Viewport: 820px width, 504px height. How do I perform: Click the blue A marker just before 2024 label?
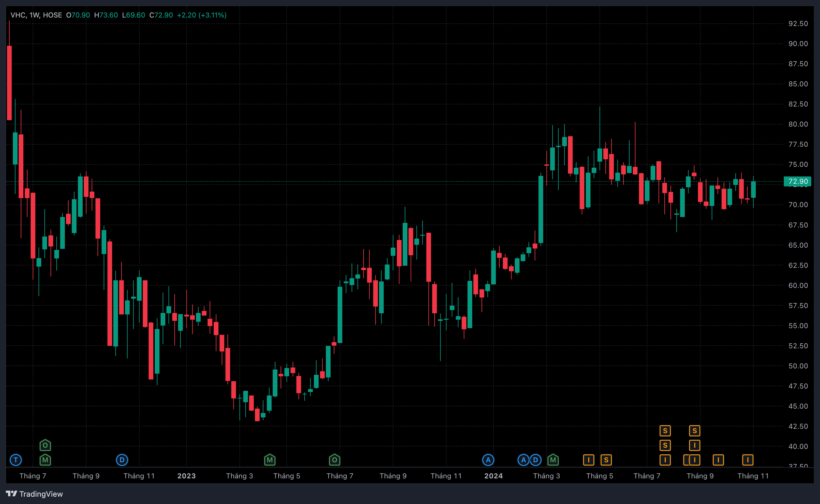(488, 460)
